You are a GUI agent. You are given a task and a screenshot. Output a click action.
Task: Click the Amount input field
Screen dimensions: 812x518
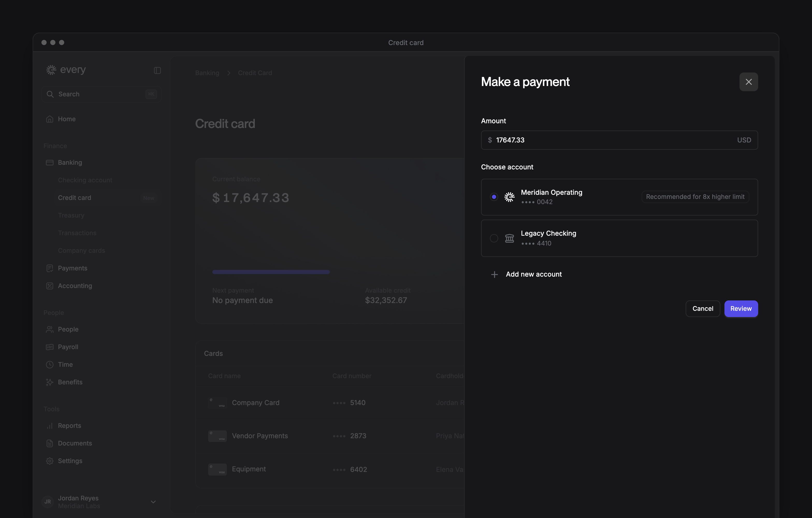click(619, 140)
